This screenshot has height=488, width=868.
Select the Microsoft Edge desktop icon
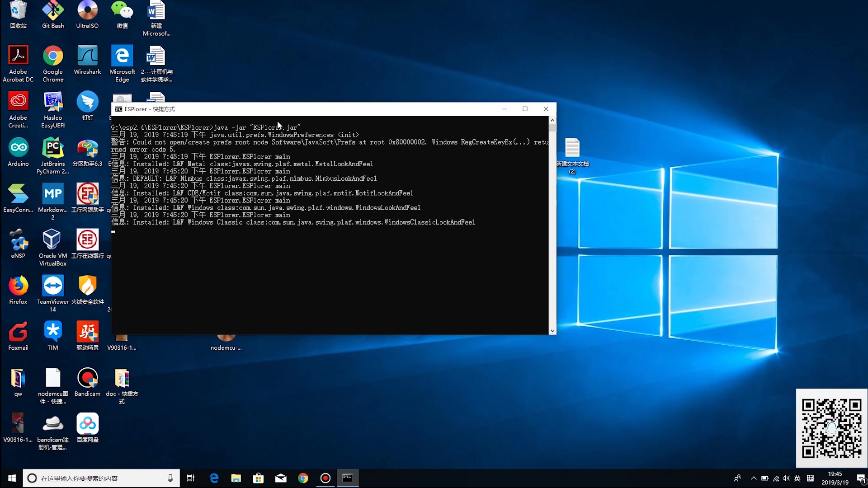click(x=122, y=63)
